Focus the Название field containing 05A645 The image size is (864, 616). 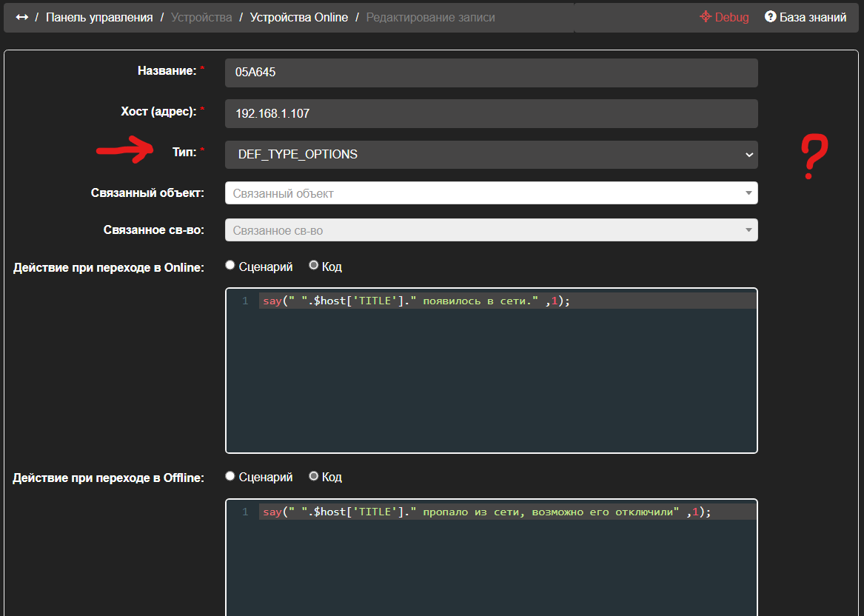(x=491, y=73)
